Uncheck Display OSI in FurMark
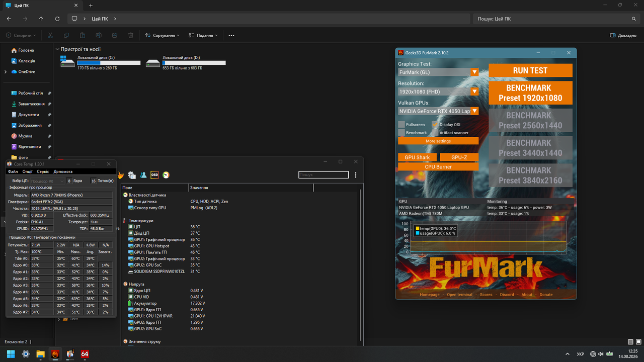This screenshot has height=362, width=644. point(435,124)
